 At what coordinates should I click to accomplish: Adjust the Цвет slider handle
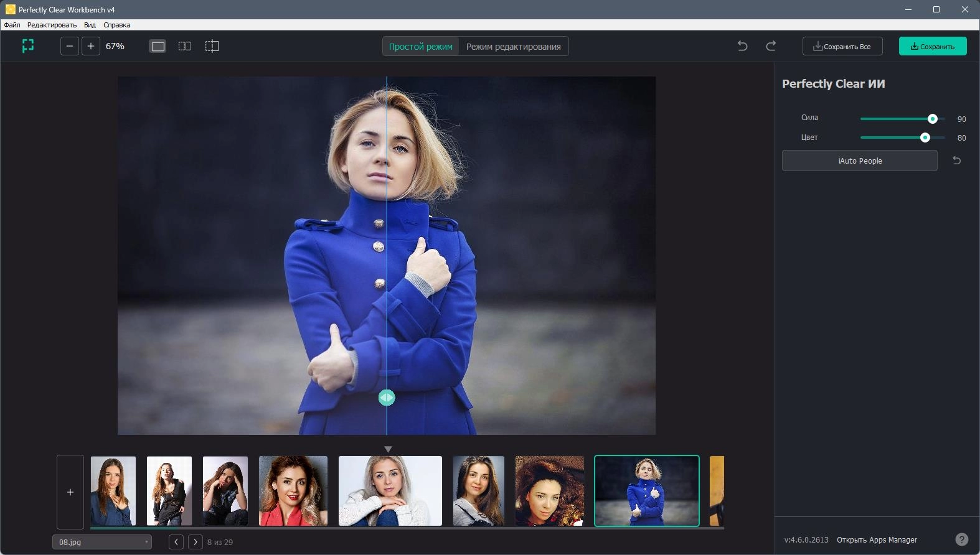pos(925,138)
